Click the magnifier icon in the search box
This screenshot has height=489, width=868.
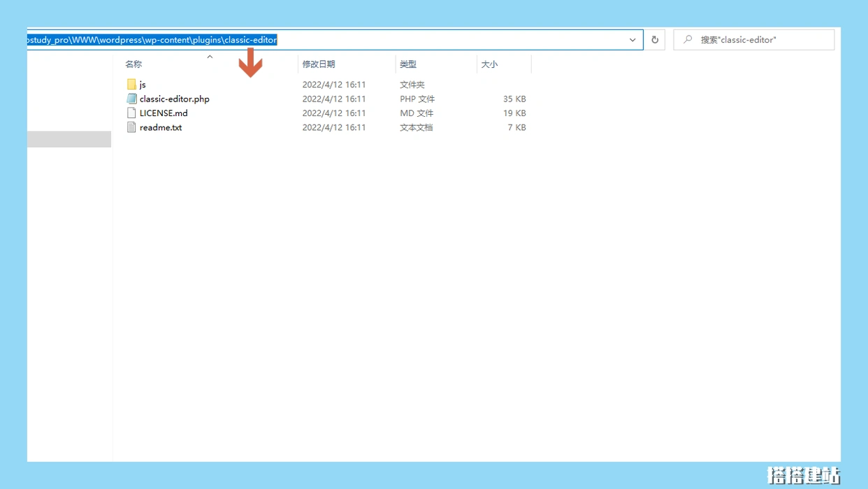point(688,40)
